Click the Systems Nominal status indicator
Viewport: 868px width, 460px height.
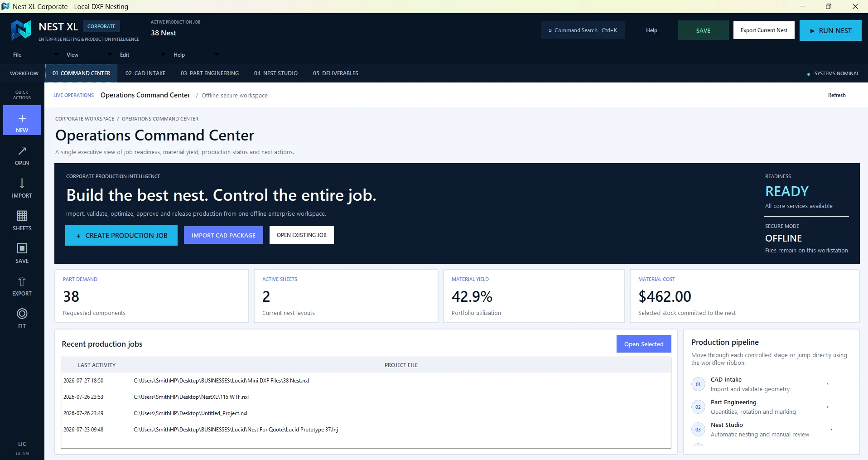pos(833,73)
